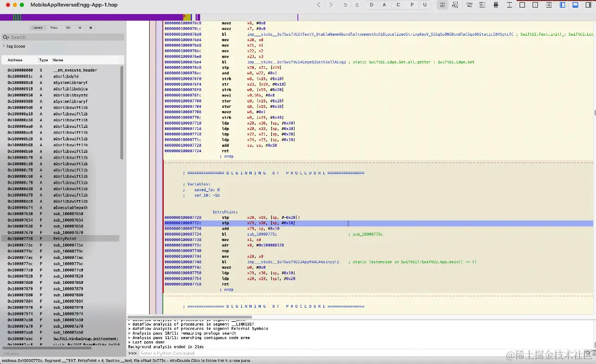Toggle the left sidebar panel

click(562, 5)
